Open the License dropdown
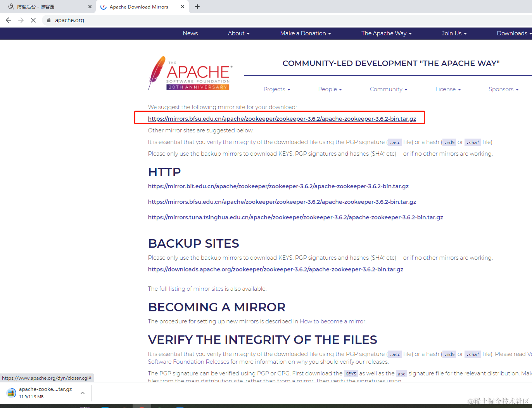The height and width of the screenshot is (408, 532). click(x=448, y=89)
